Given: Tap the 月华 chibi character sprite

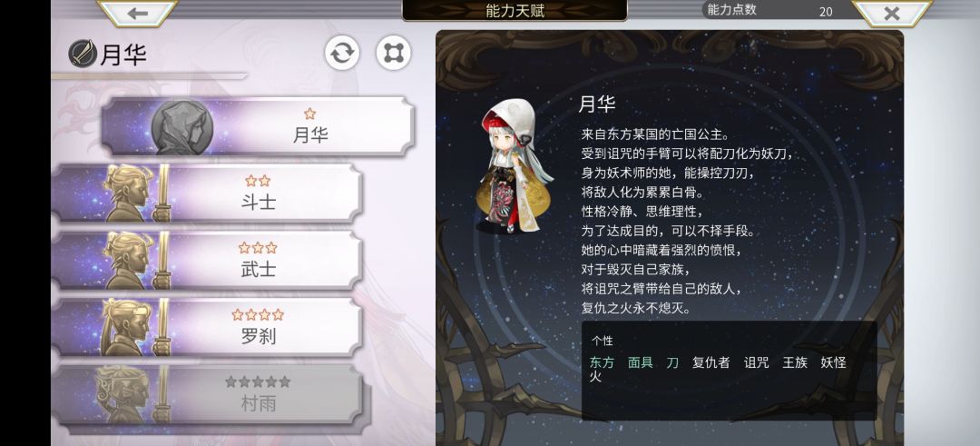Looking at the screenshot, I should tap(510, 166).
